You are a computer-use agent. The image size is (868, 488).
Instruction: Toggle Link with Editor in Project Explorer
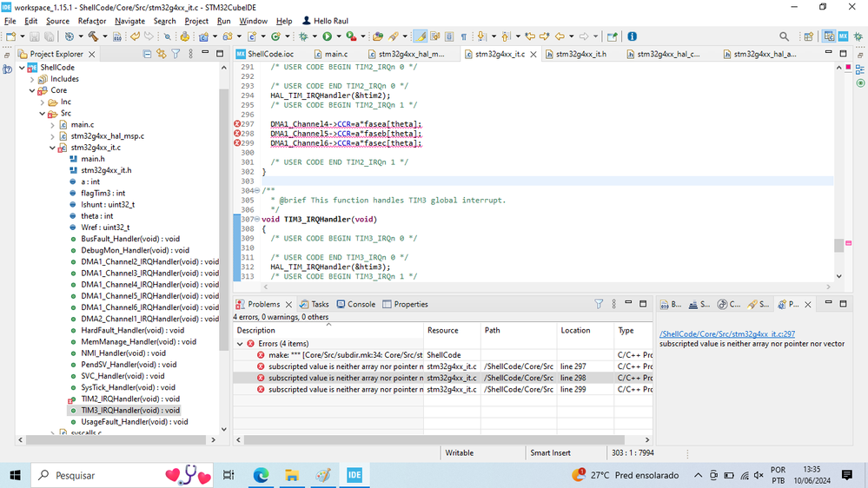point(161,54)
